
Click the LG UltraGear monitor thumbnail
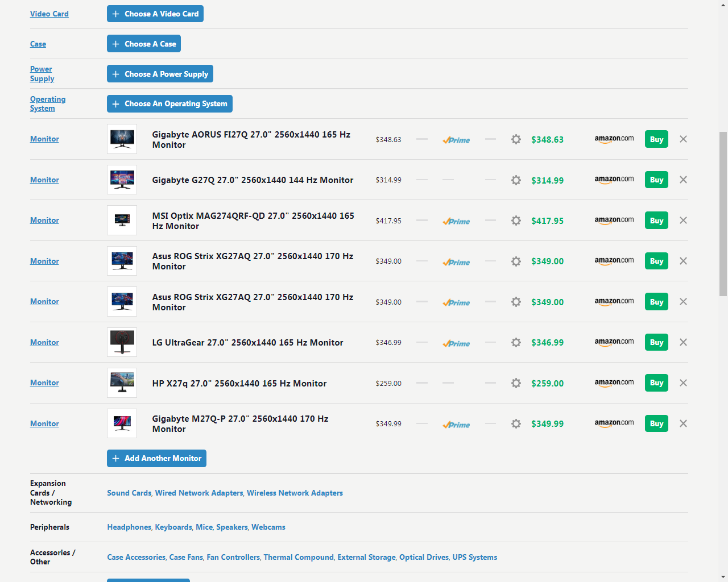(122, 342)
